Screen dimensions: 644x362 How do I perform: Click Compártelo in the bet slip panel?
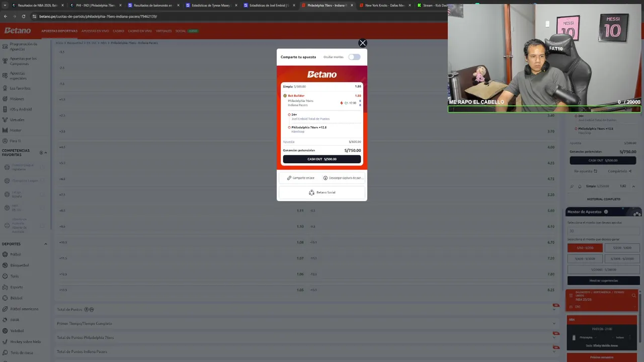(x=619, y=171)
